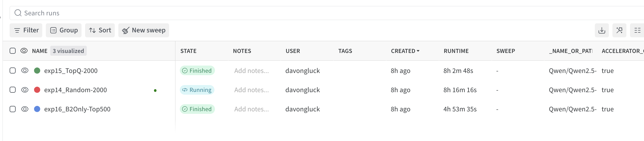Select the exp14_Random-2000 row checkbox
Viewport: 644px width, 141px height.
click(x=13, y=90)
